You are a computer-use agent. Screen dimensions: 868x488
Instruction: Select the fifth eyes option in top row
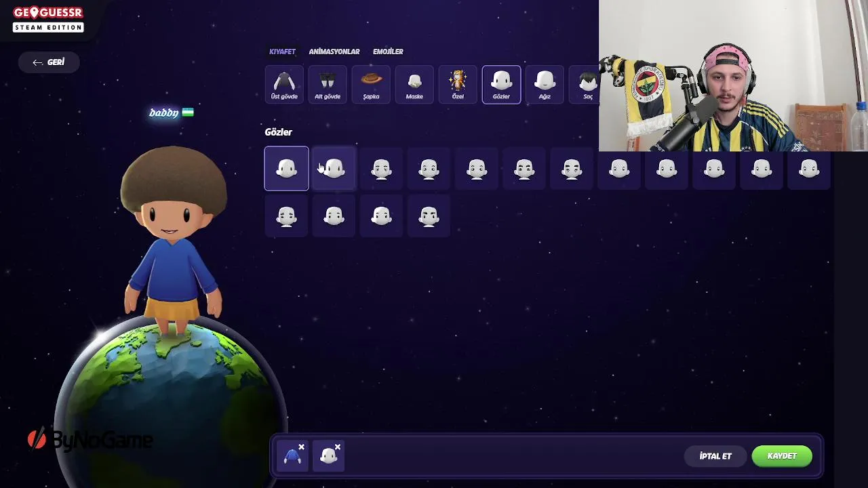[x=477, y=168]
